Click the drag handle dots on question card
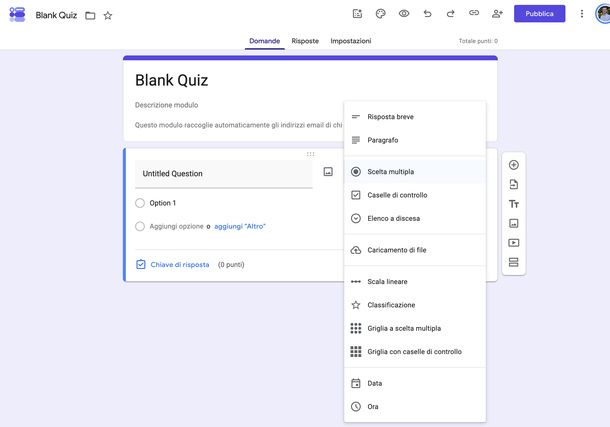 [310, 154]
